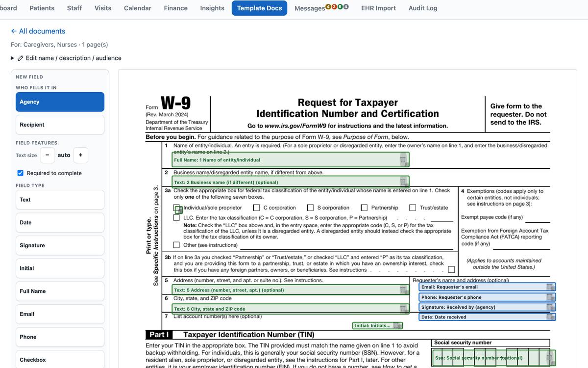Click handle icon on Business name field
Image resolution: width=588 pixels, height=368 pixels.
(404, 181)
